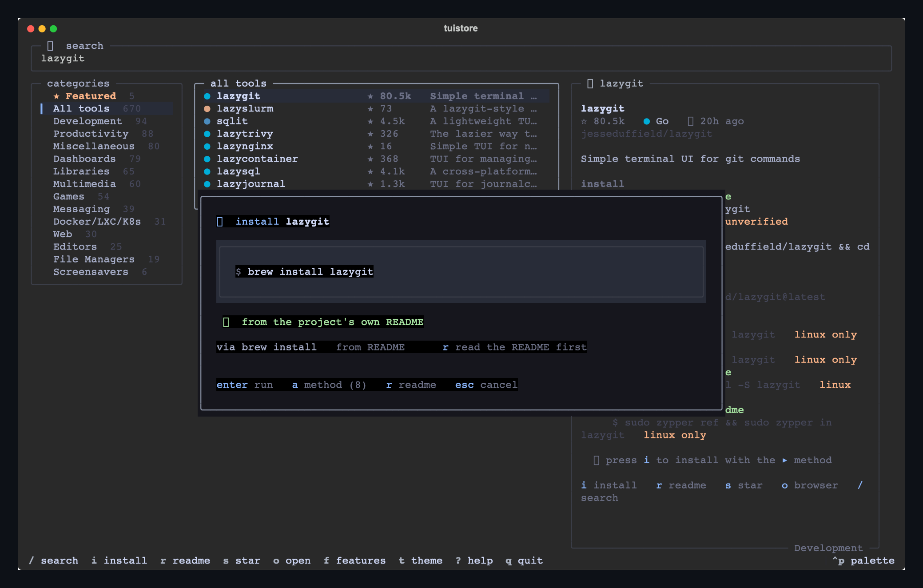This screenshot has height=588, width=923.
Task: Select the sqlit tool row
Action: [x=376, y=121]
